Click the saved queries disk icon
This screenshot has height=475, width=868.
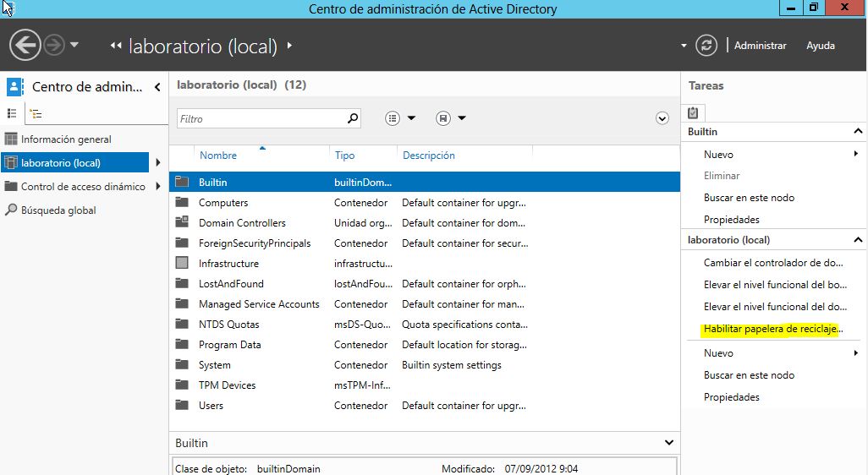pos(443,118)
